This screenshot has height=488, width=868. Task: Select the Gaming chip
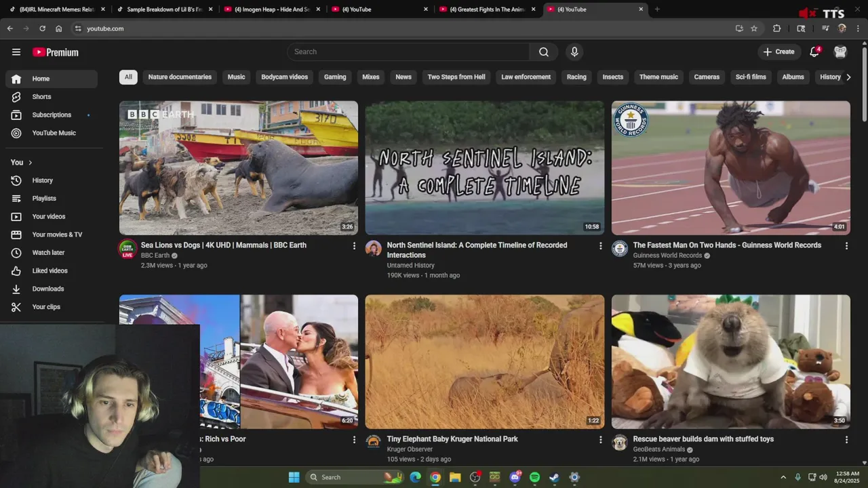tap(335, 77)
